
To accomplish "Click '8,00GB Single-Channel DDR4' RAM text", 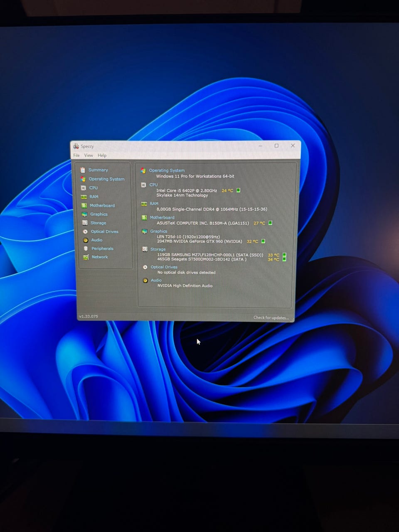I will click(x=185, y=209).
